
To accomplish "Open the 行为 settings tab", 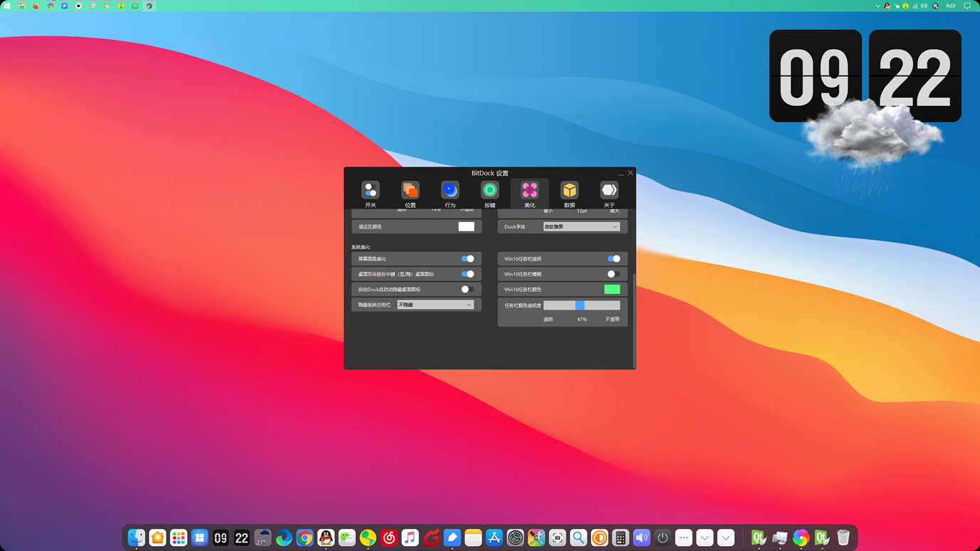I will [450, 194].
